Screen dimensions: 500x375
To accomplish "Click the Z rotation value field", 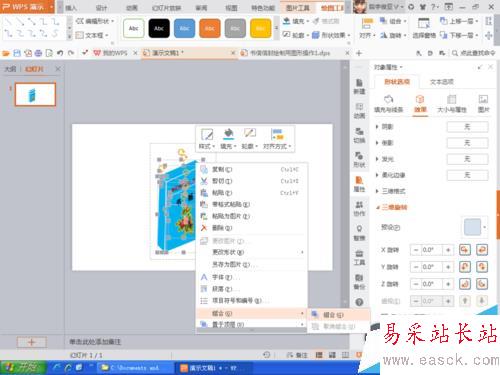I will point(431,284).
